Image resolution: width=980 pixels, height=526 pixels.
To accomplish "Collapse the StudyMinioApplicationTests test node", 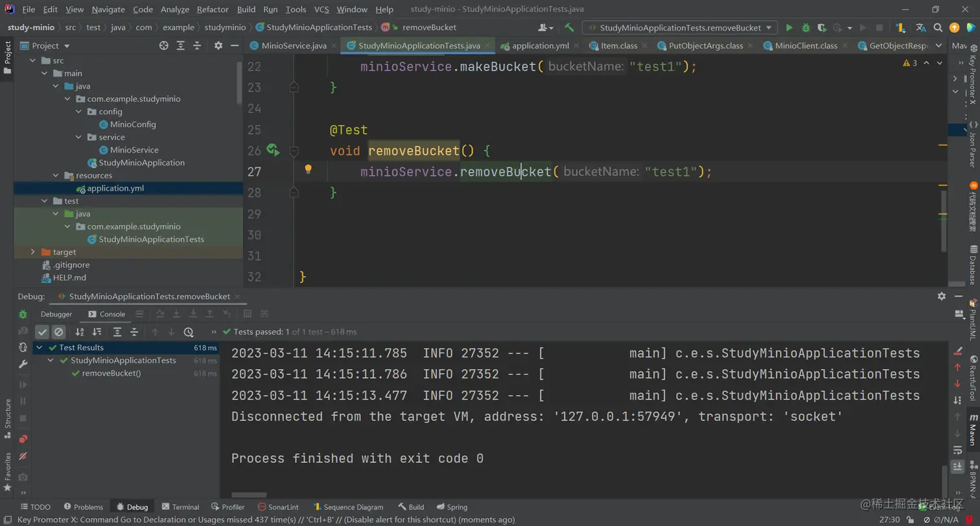I will coord(51,361).
